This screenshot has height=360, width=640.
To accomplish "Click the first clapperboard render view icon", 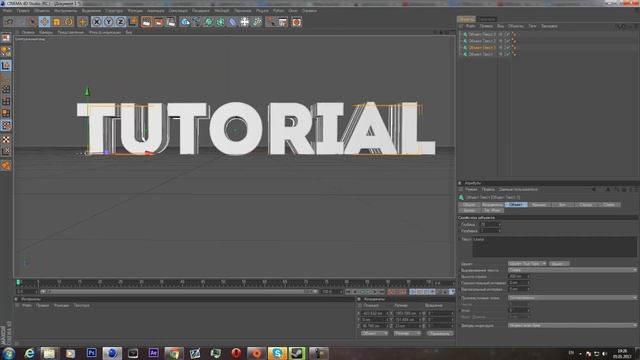I will tap(146, 22).
